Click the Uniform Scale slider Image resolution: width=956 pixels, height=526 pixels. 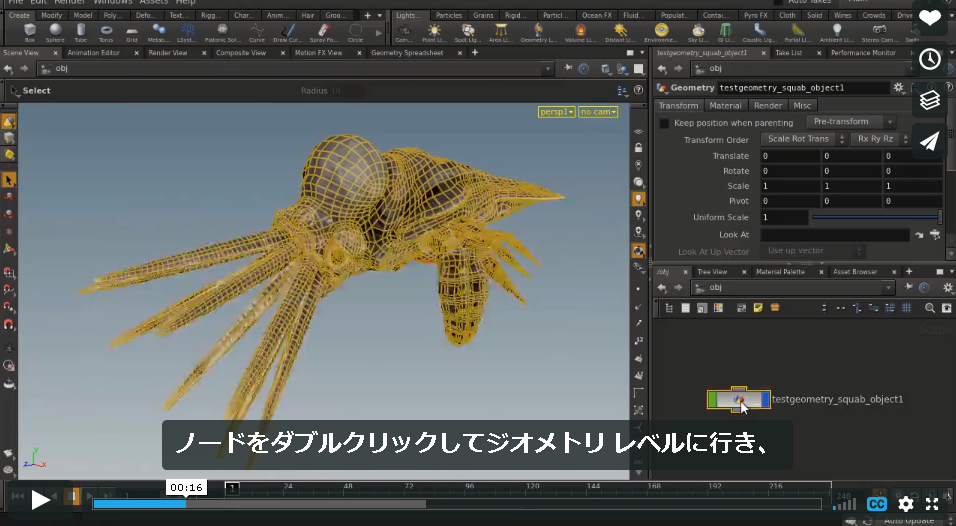[x=876, y=217]
